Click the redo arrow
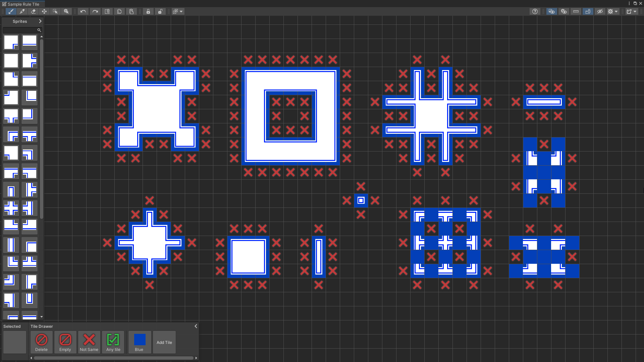 (x=95, y=11)
